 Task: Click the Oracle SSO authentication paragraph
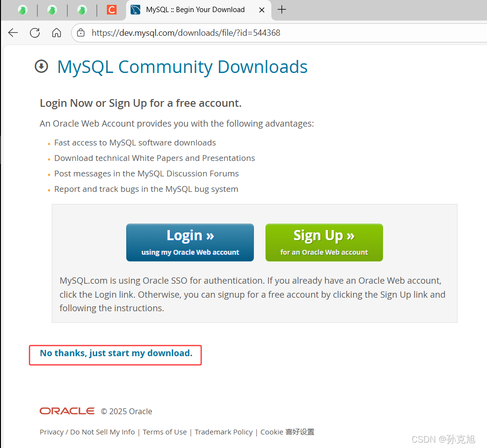pos(252,294)
